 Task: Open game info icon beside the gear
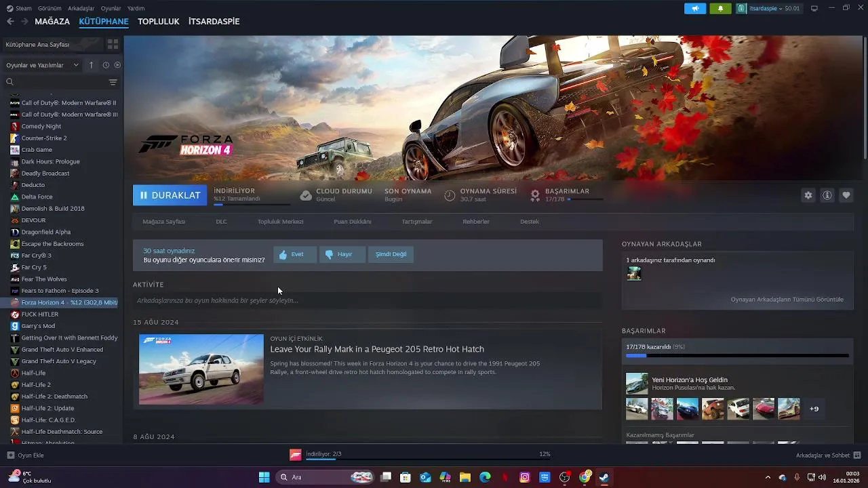pos(827,195)
